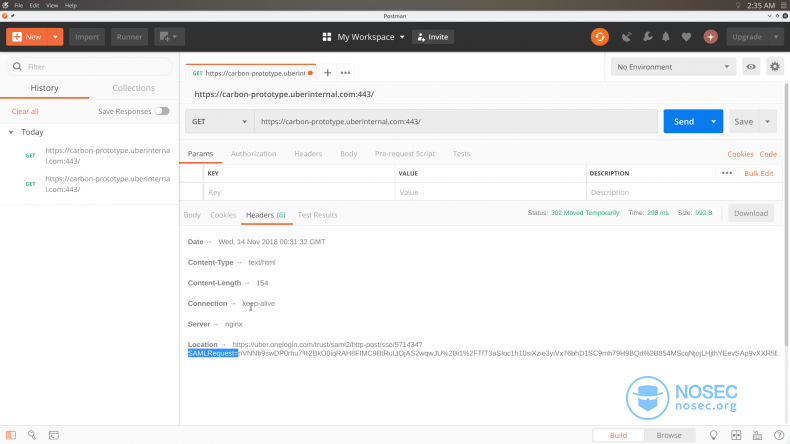
Task: Click the environment quick look eye icon
Action: click(x=751, y=67)
